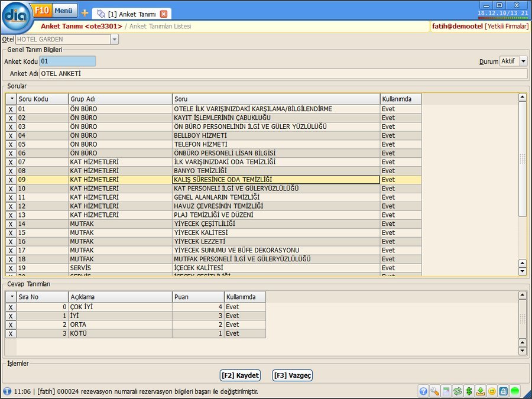Remove question row 01 with its X
The width and height of the screenshot is (532, 399).
click(x=11, y=109)
